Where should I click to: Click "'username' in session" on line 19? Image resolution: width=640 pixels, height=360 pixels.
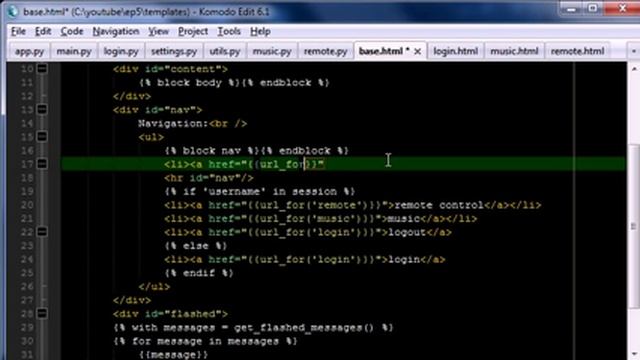click(x=270, y=191)
